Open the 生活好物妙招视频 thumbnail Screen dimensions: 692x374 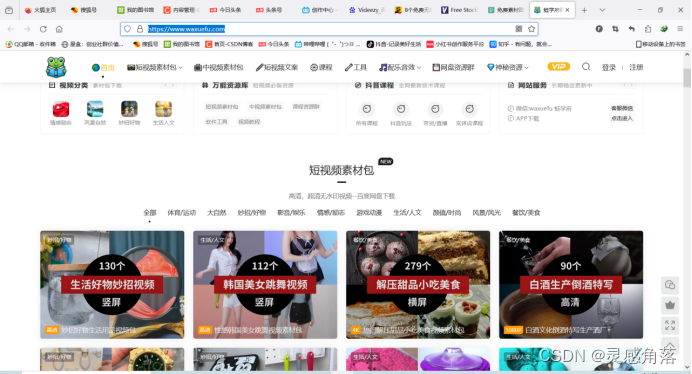[112, 284]
